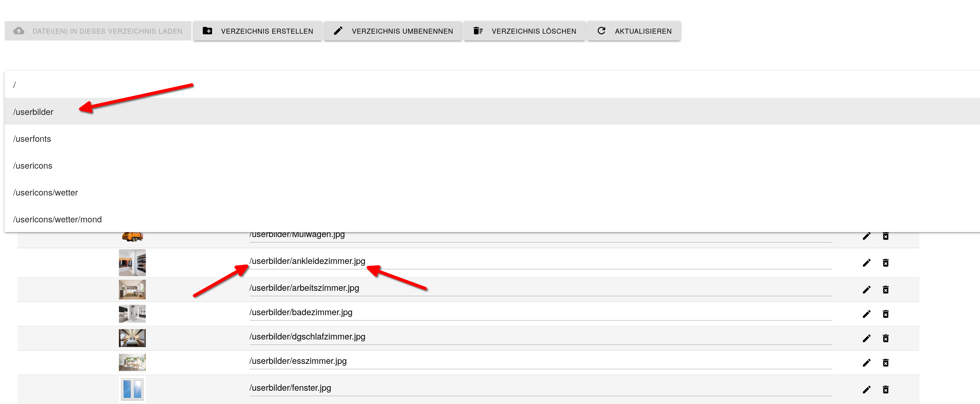Viewport: 980px width, 404px height.
Task: Click pencil edit icon for ankleidezimmer.jpg
Action: pyautogui.click(x=866, y=263)
